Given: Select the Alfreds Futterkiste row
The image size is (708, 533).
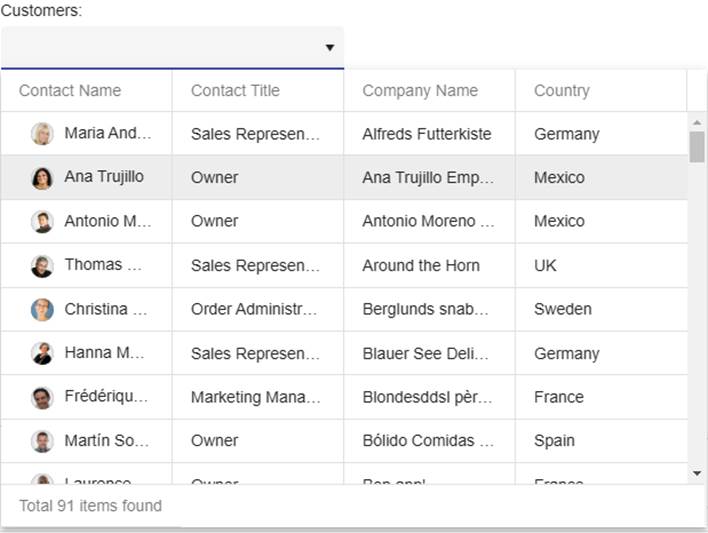Looking at the screenshot, I should coord(344,134).
